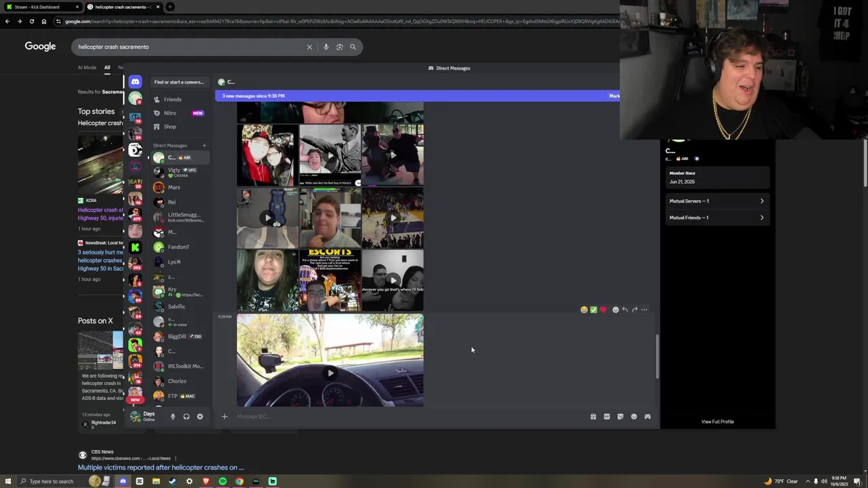This screenshot has height=488, width=868.
Task: Open the Vigty direct message
Action: click(180, 172)
